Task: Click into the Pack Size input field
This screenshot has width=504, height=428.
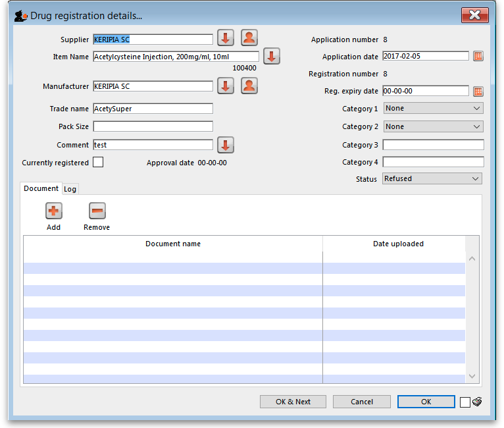Action: pyautogui.click(x=153, y=126)
